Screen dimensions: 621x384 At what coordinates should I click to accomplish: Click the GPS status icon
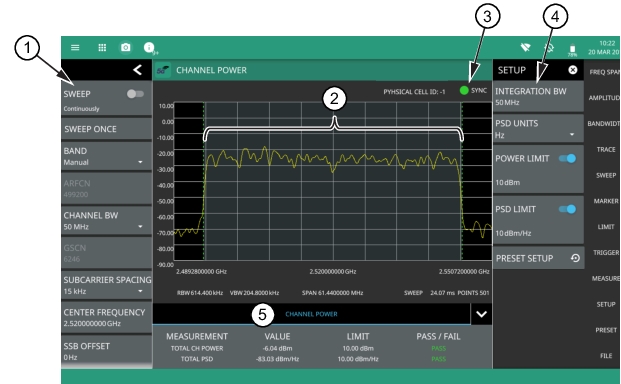[x=549, y=48]
